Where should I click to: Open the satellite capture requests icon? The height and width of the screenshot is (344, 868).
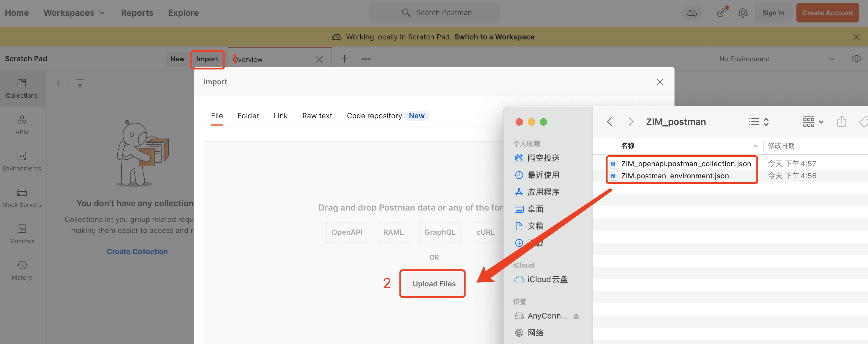(722, 12)
